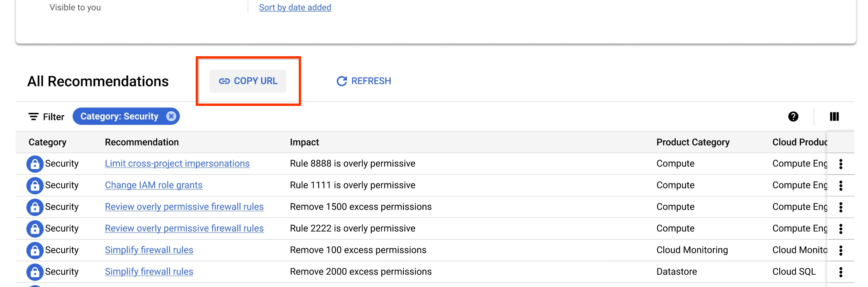Open the column display options icon
The image size is (868, 287).
[x=834, y=116]
